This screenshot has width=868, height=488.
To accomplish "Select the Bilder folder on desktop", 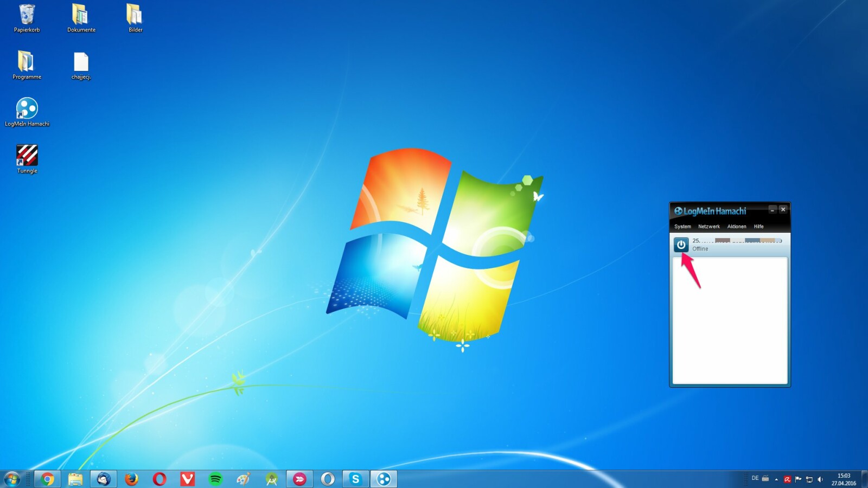I will 135,18.
